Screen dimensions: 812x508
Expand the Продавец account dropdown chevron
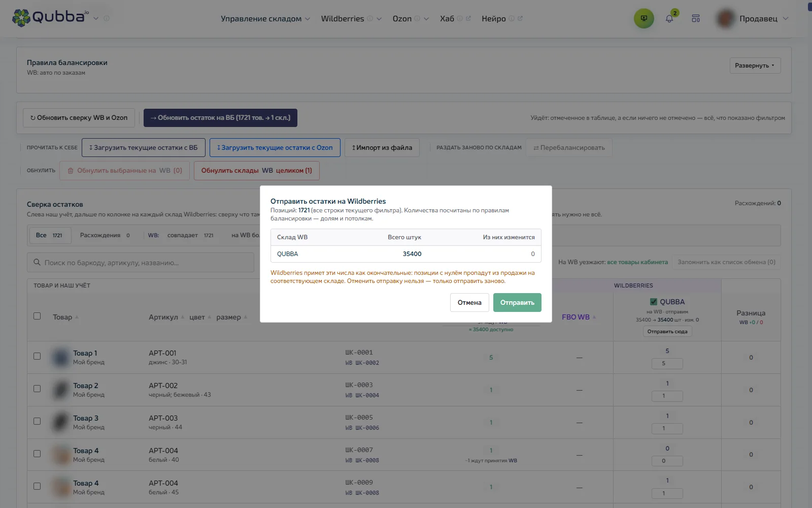[786, 19]
